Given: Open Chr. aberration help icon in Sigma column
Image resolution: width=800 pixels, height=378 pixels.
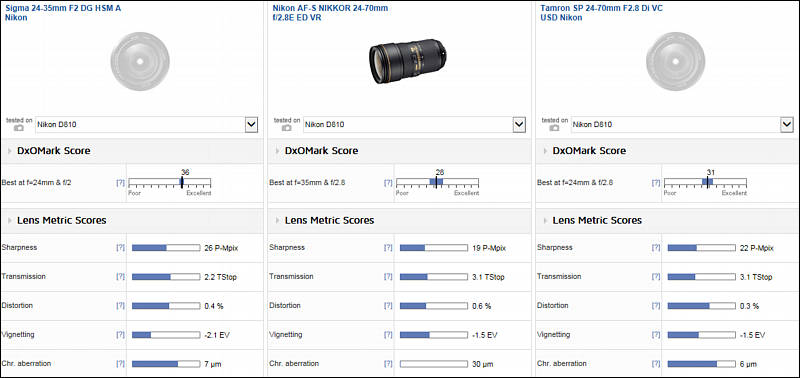Looking at the screenshot, I should pyautogui.click(x=120, y=364).
